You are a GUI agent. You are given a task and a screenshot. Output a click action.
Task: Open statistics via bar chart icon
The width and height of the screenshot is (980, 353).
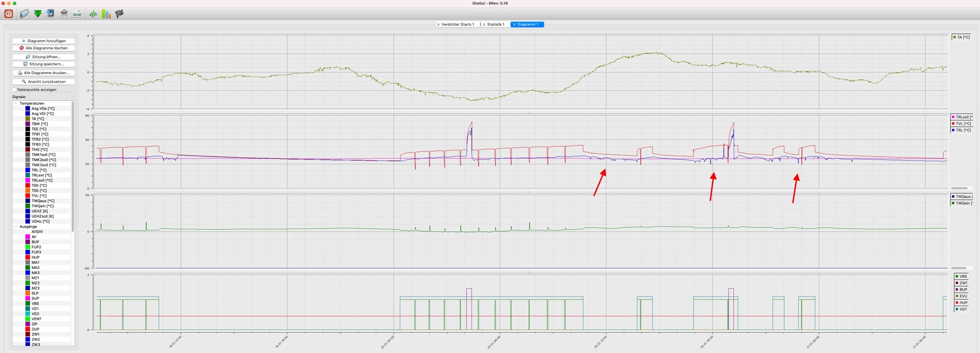(x=106, y=14)
